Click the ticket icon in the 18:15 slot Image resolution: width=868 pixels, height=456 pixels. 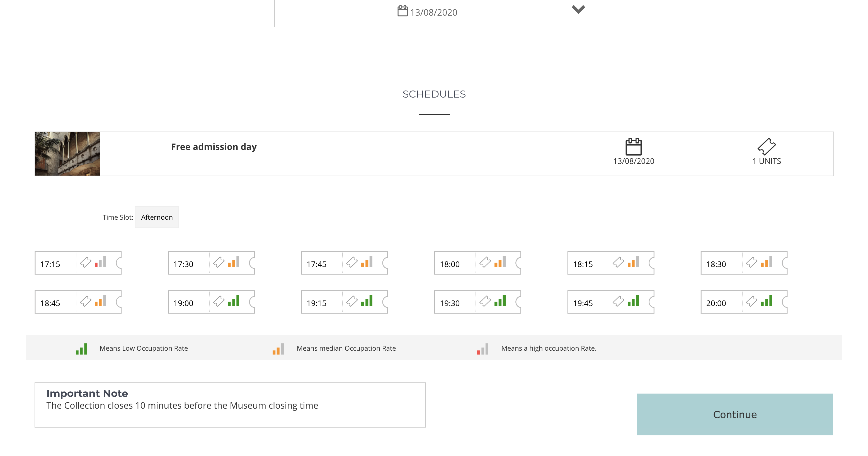tap(618, 262)
